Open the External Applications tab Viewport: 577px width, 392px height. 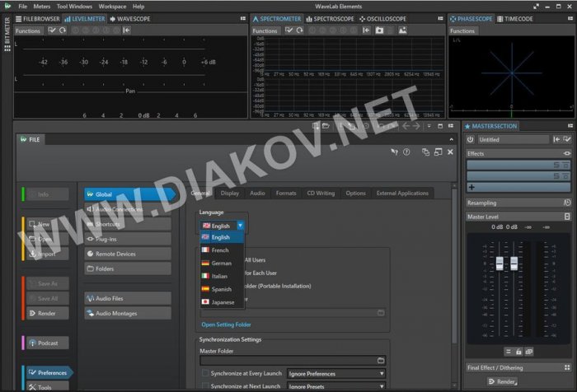[x=402, y=193]
